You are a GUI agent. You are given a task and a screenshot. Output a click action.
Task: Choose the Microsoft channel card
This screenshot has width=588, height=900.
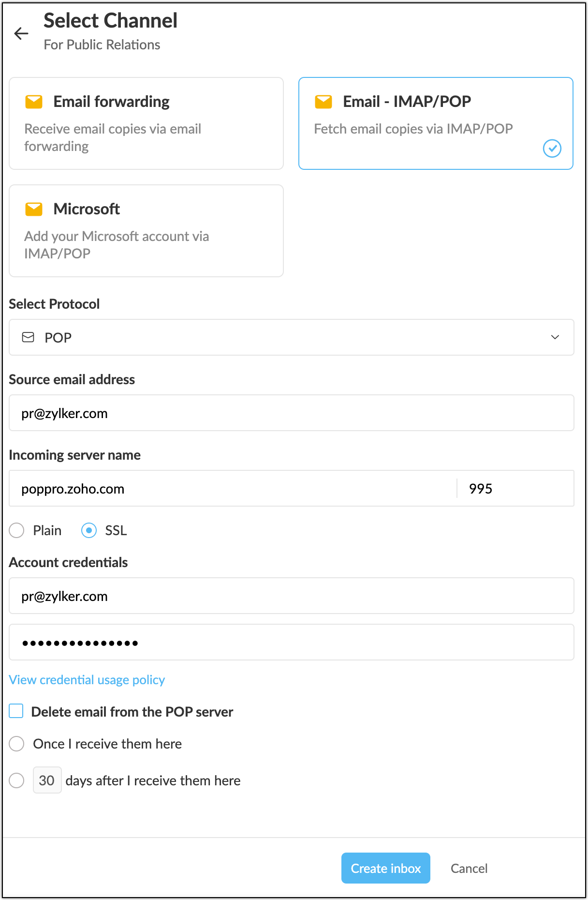point(146,231)
